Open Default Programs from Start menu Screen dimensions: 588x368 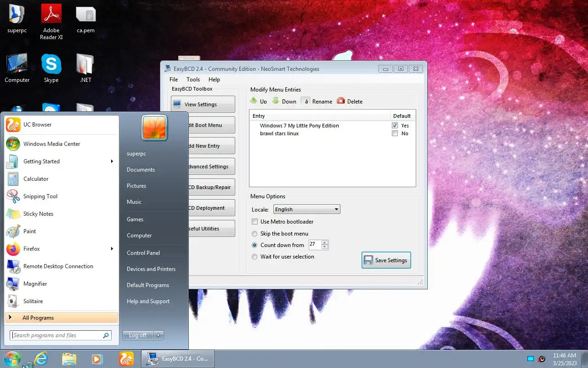click(148, 285)
